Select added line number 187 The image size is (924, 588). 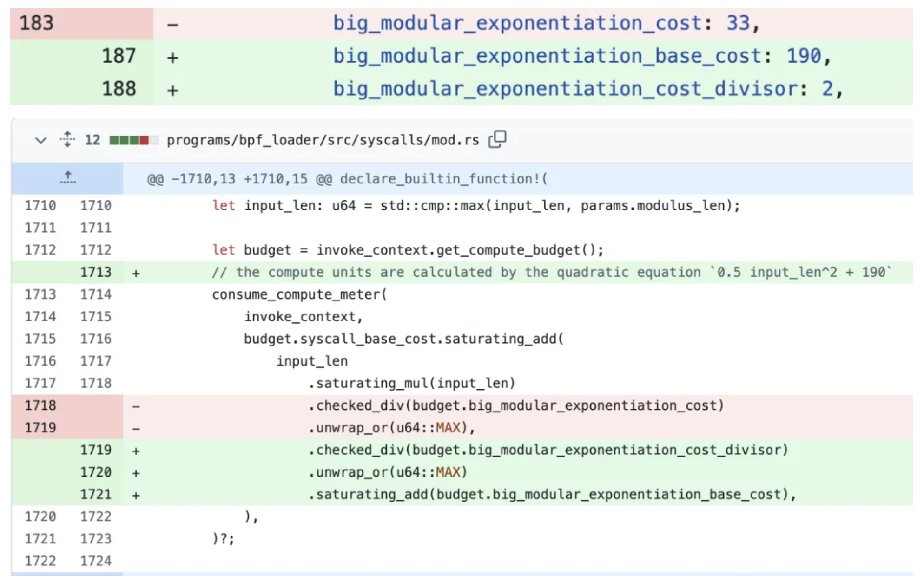pos(119,56)
